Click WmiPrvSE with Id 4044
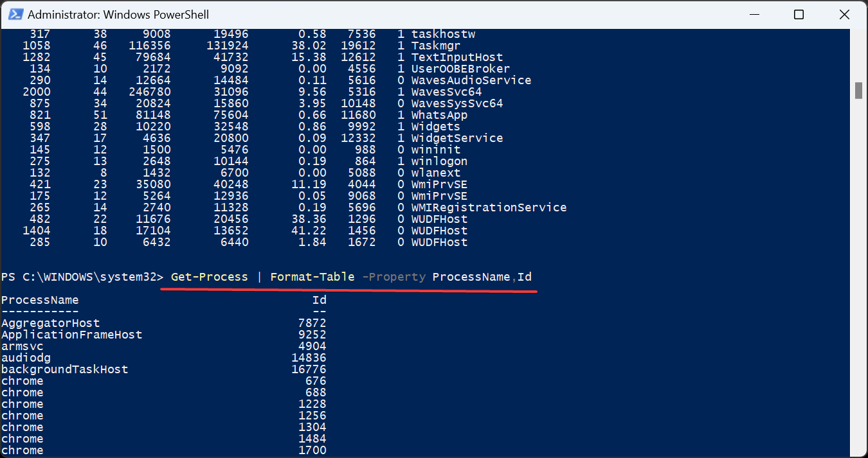868x458 pixels. coord(440,184)
